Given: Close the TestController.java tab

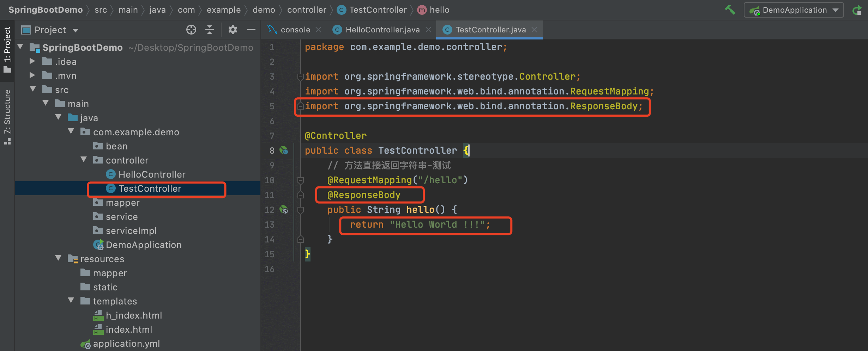Looking at the screenshot, I should pos(534,30).
